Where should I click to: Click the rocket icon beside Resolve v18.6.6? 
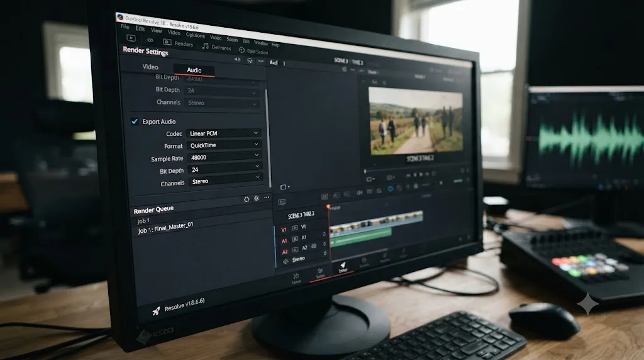[156, 311]
